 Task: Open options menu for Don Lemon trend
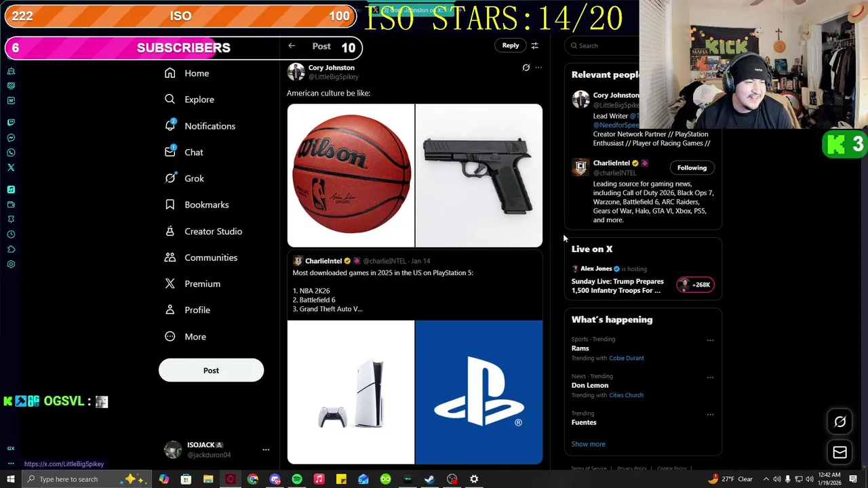point(710,378)
